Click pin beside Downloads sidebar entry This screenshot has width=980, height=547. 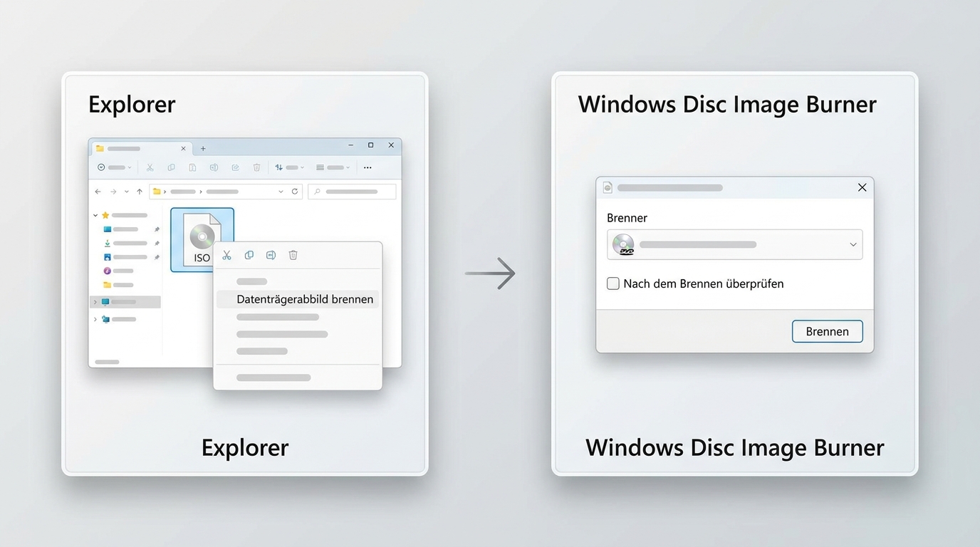(157, 243)
